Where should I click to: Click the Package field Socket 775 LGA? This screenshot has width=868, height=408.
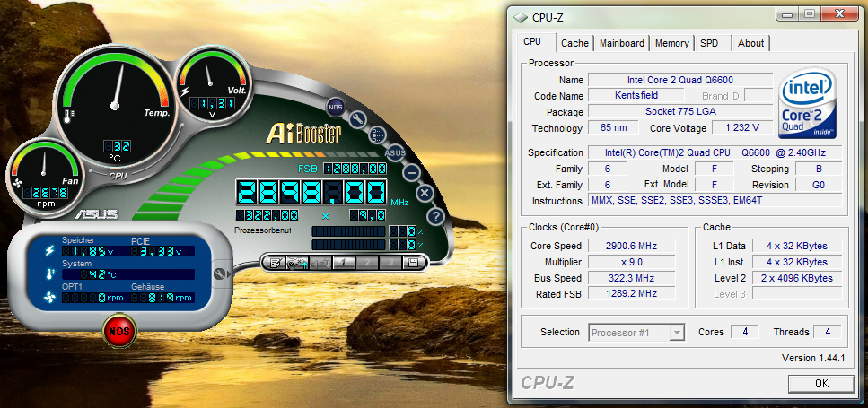(x=679, y=112)
